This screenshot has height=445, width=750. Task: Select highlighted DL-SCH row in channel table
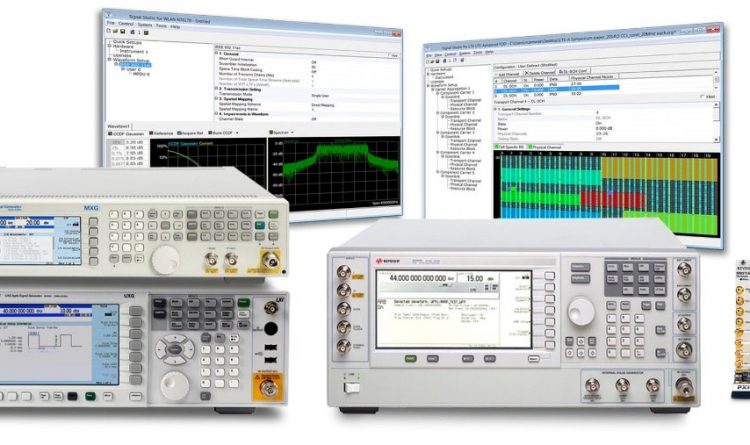(x=557, y=89)
